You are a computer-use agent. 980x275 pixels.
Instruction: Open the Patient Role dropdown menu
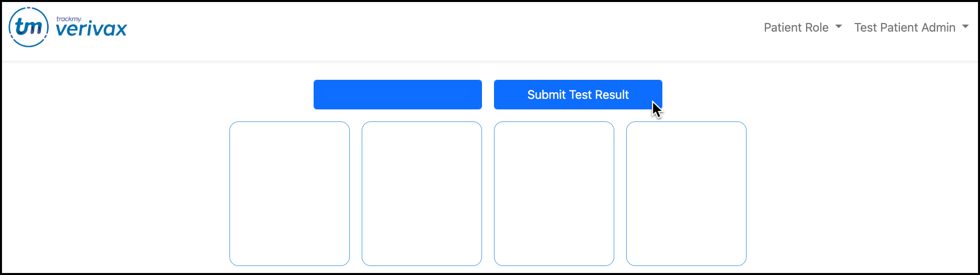coord(802,28)
